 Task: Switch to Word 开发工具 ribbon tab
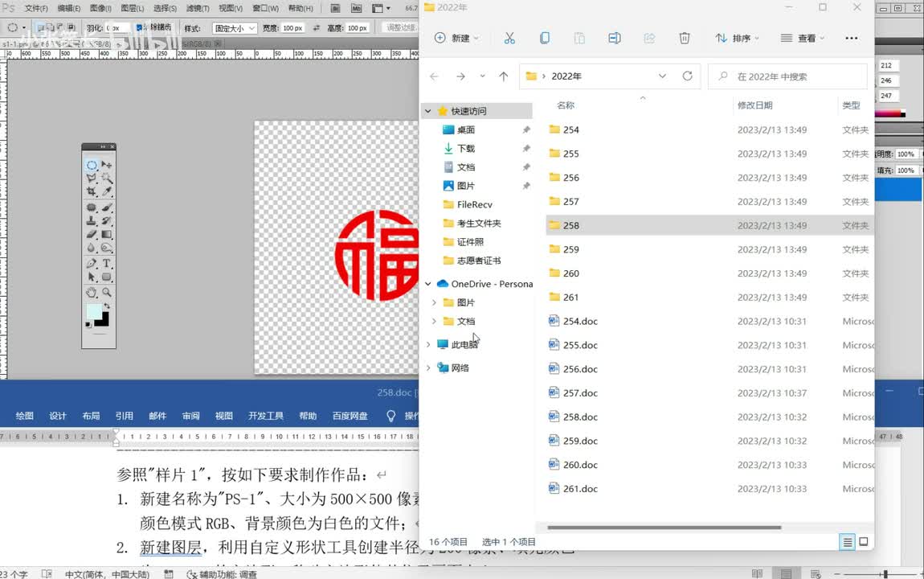(266, 416)
